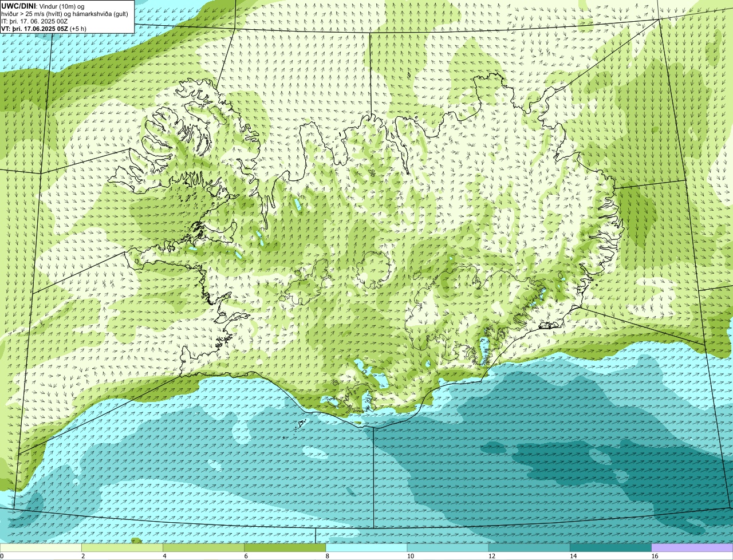The height and width of the screenshot is (560, 733).
Task: Click the "IT: þri. 17. 06. 2025 00Z" line
Action: tap(34, 21)
